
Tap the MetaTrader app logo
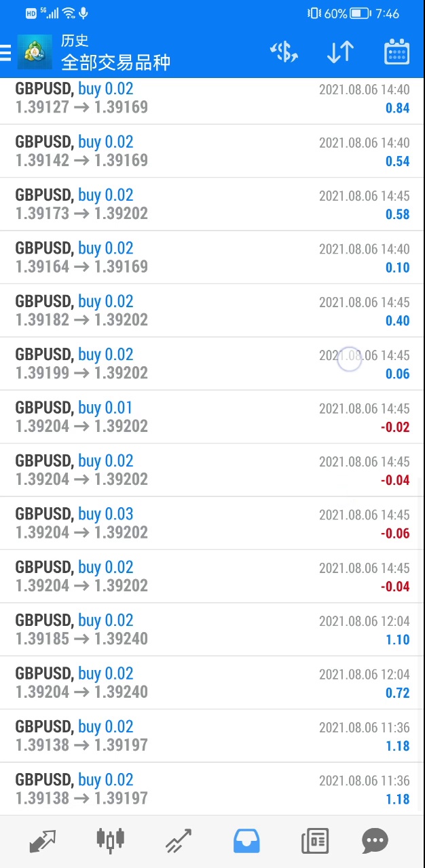point(35,52)
